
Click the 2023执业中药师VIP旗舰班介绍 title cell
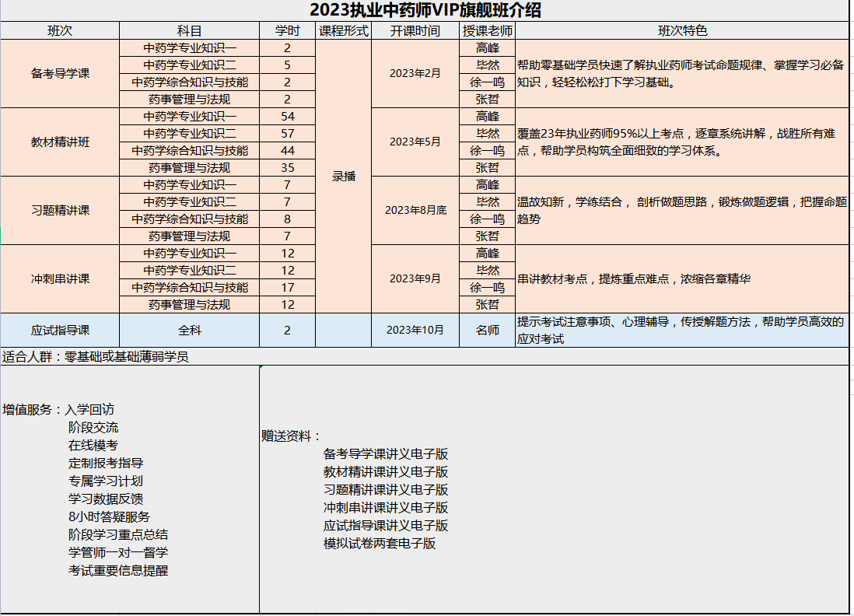425,10
